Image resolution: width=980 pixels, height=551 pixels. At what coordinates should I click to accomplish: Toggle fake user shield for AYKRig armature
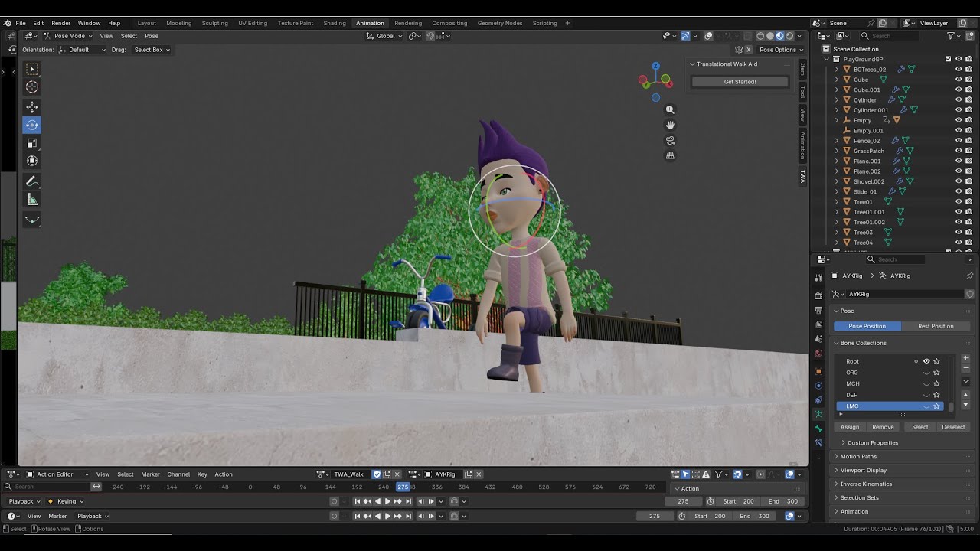click(x=969, y=294)
